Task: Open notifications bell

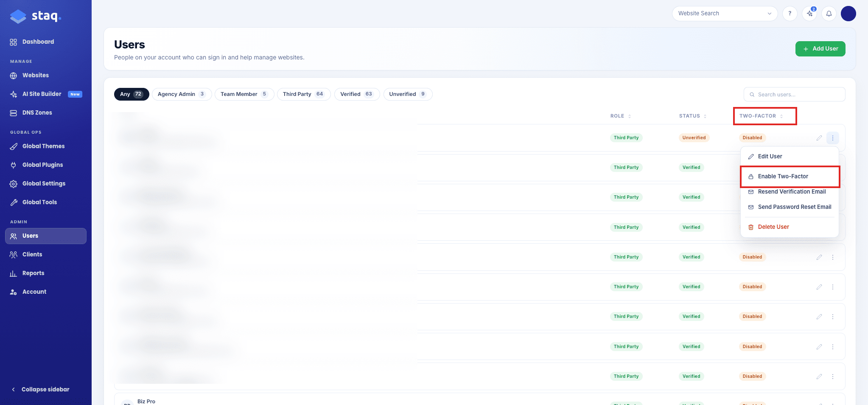Action: coord(829,14)
